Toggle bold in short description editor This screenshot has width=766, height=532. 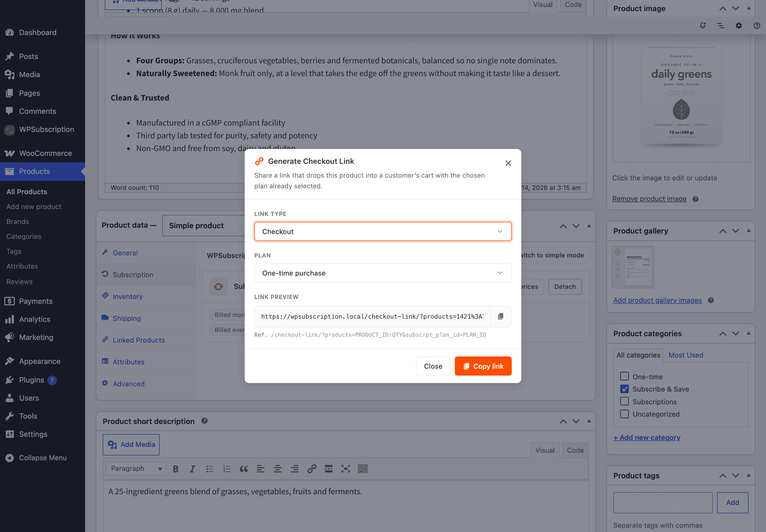point(176,469)
